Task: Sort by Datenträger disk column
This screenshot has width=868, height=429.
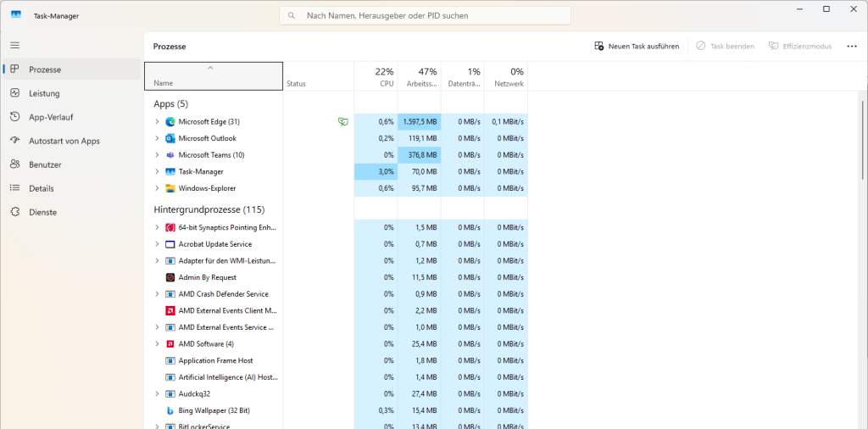Action: (463, 75)
